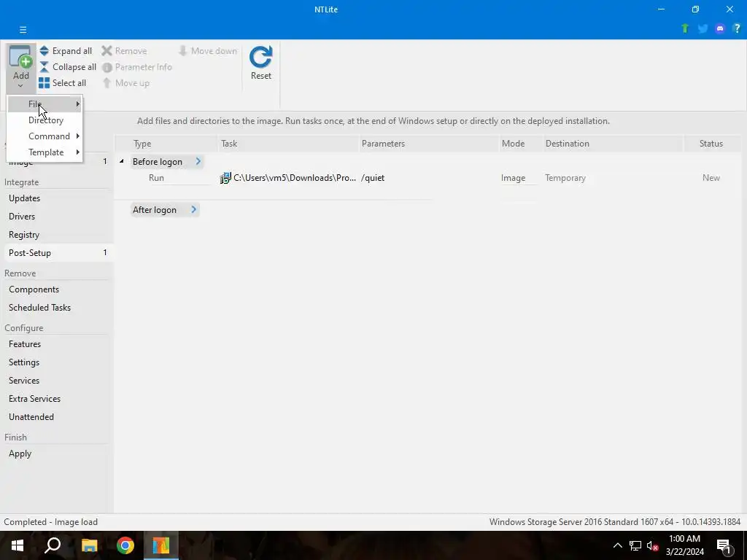
Task: Click the Status column header
Action: tap(712, 144)
